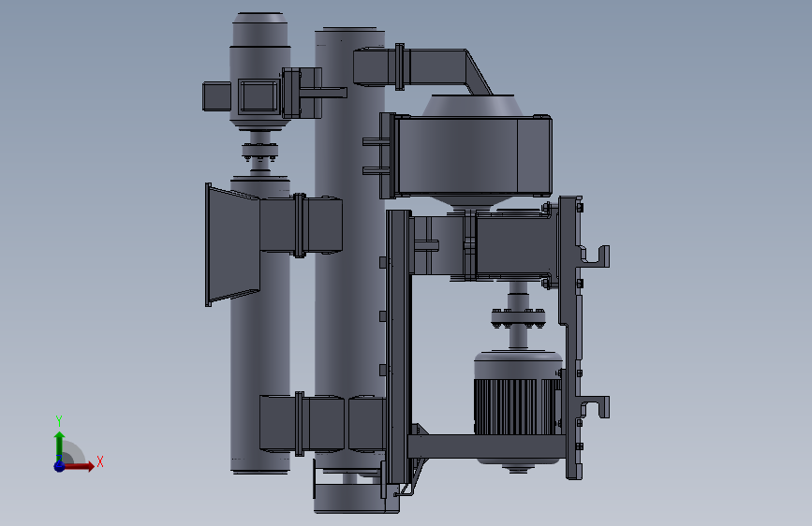The image size is (812, 526).
Task: Select the bolted shaft coupling above the finned motor
Action: click(x=518, y=318)
